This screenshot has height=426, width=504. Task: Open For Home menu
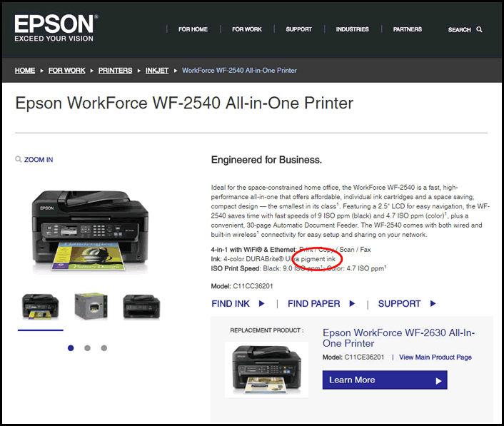coord(193,29)
